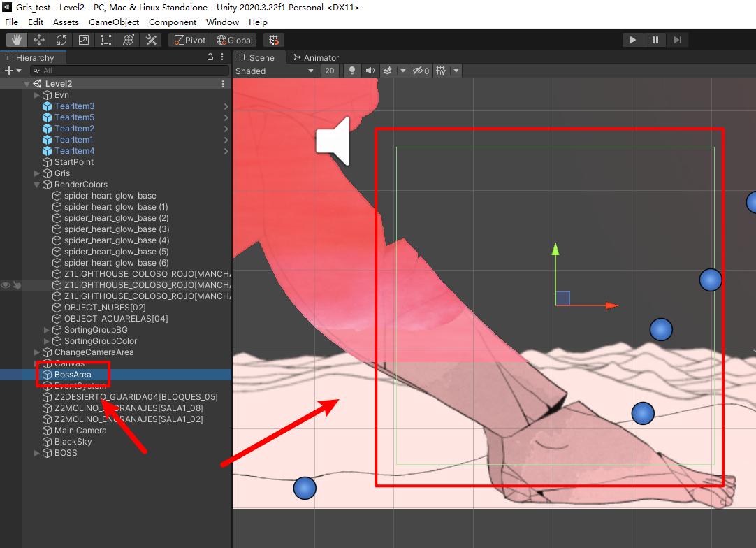Toggle visibility eye for Z1LIGHTHOUSE row
Screen dimensions: 756x548
coord(6,285)
